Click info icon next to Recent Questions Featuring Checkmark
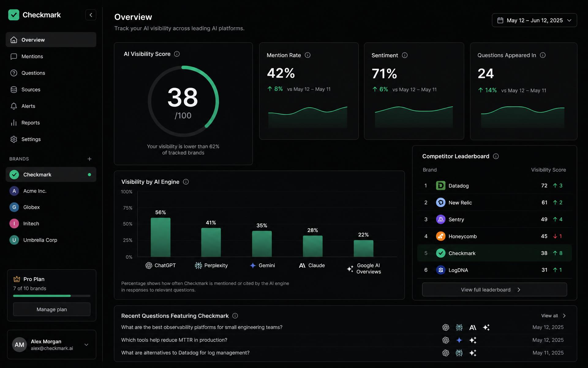Image resolution: width=588 pixels, height=368 pixels. [235, 316]
